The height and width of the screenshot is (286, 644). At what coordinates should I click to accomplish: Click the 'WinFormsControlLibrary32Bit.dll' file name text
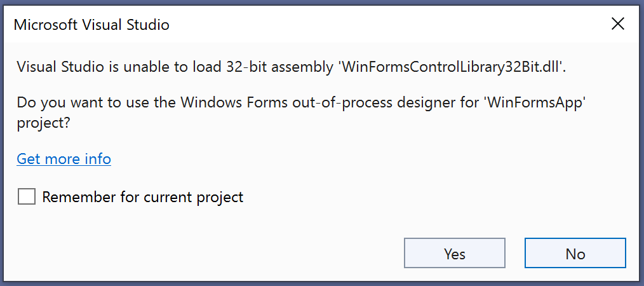(451, 67)
